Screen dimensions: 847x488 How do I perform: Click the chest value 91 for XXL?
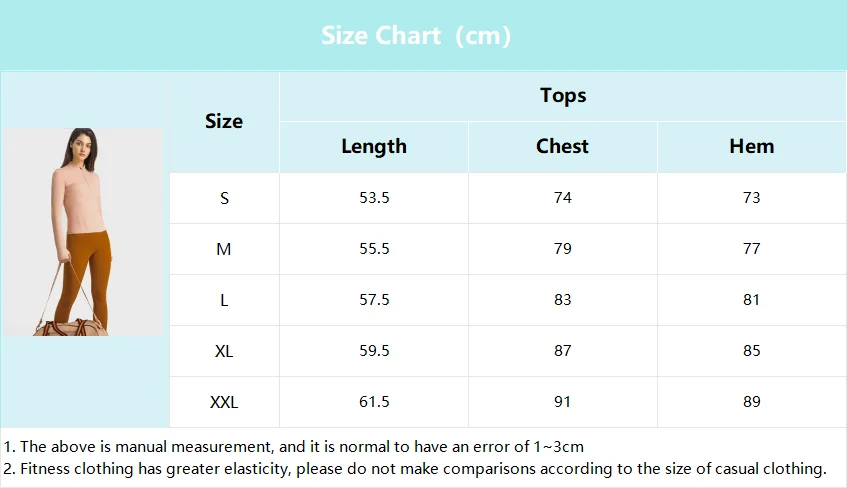562,402
